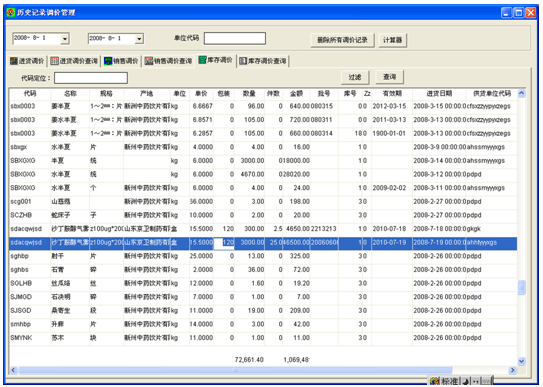
Task: Click the vertical scrollbar down arrow
Action: [x=521, y=361]
